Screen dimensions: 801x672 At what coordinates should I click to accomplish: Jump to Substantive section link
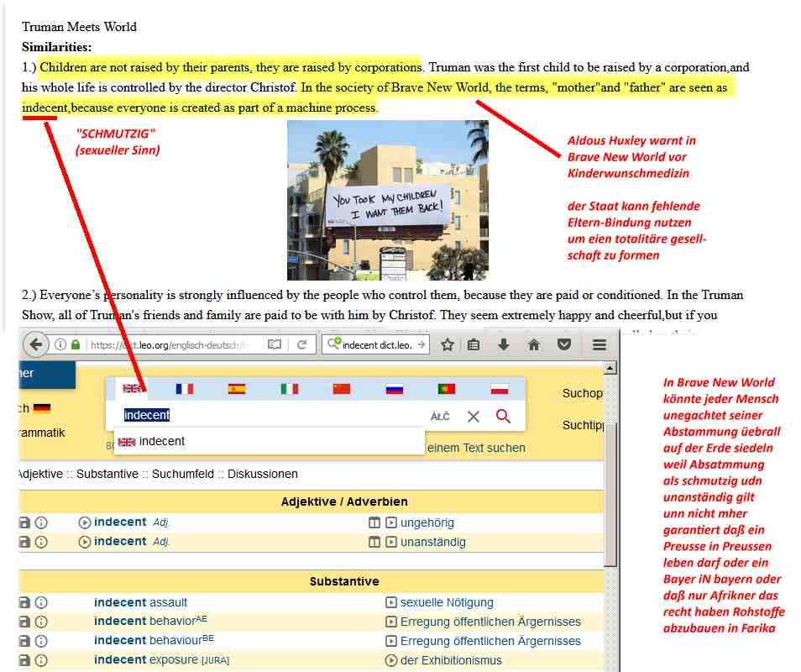[107, 474]
